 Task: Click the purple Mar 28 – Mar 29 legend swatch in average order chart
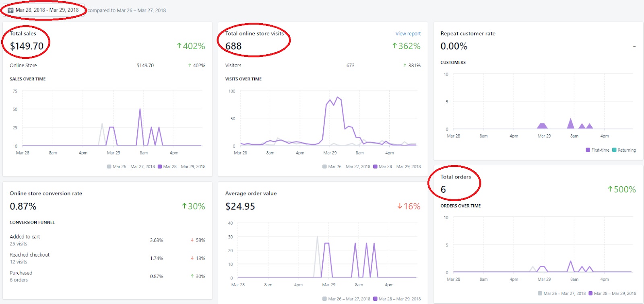coord(375,299)
